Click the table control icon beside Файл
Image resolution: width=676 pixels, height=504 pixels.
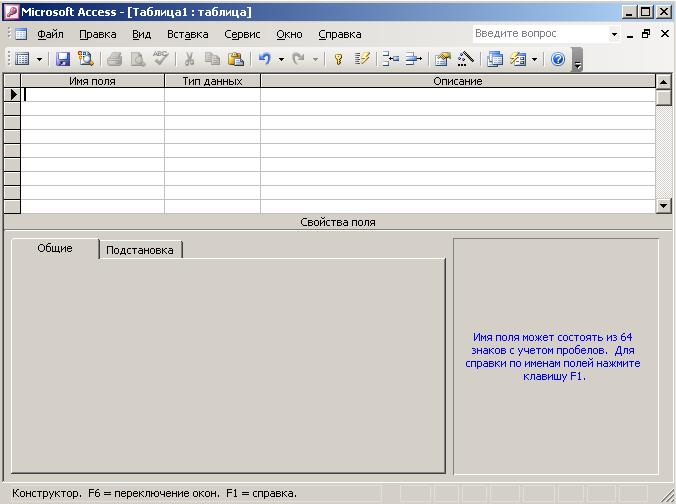21,34
